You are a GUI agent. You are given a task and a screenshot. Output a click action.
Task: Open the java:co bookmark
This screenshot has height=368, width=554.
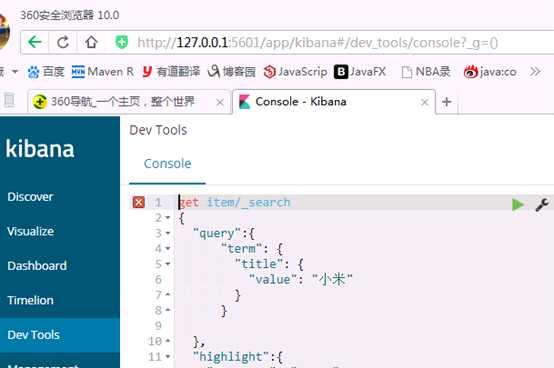[490, 72]
